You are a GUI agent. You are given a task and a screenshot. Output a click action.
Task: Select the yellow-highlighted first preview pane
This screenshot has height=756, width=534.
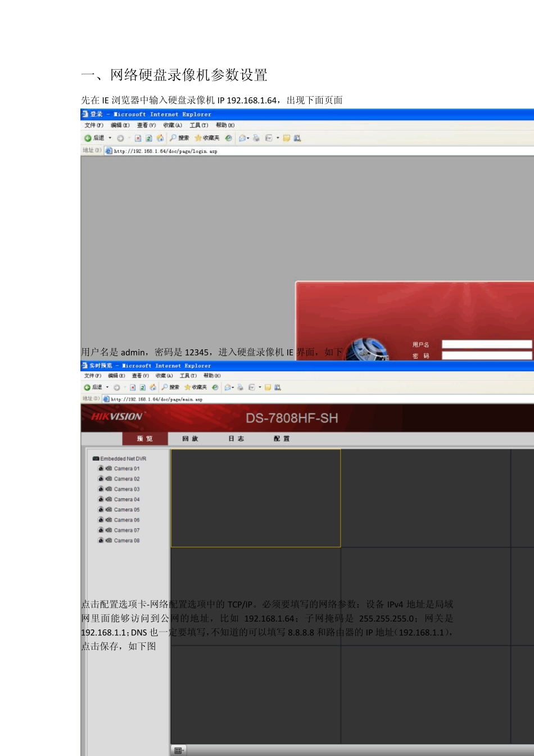(x=256, y=498)
